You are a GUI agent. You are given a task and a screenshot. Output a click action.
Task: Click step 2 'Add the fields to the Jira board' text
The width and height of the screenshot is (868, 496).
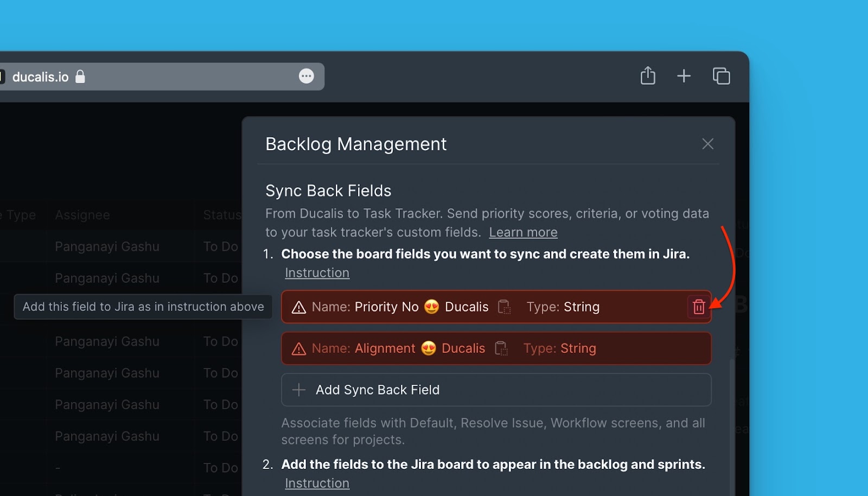pyautogui.click(x=493, y=465)
